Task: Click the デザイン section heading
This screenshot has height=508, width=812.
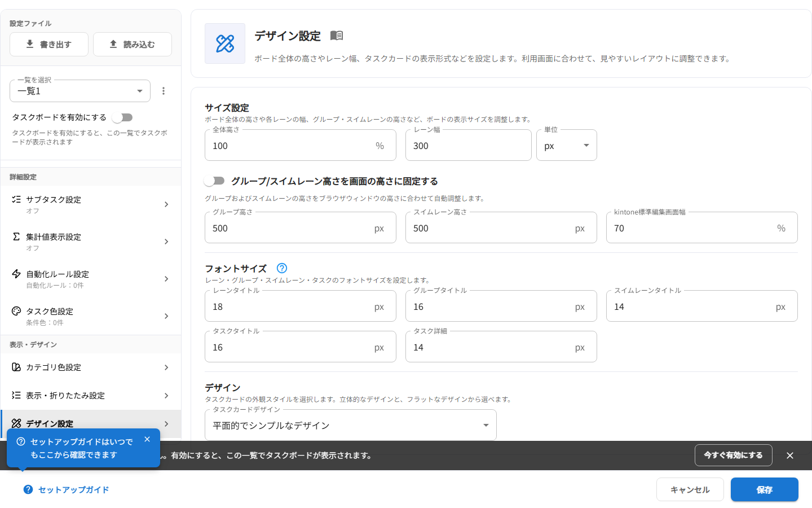Action: pyautogui.click(x=223, y=387)
